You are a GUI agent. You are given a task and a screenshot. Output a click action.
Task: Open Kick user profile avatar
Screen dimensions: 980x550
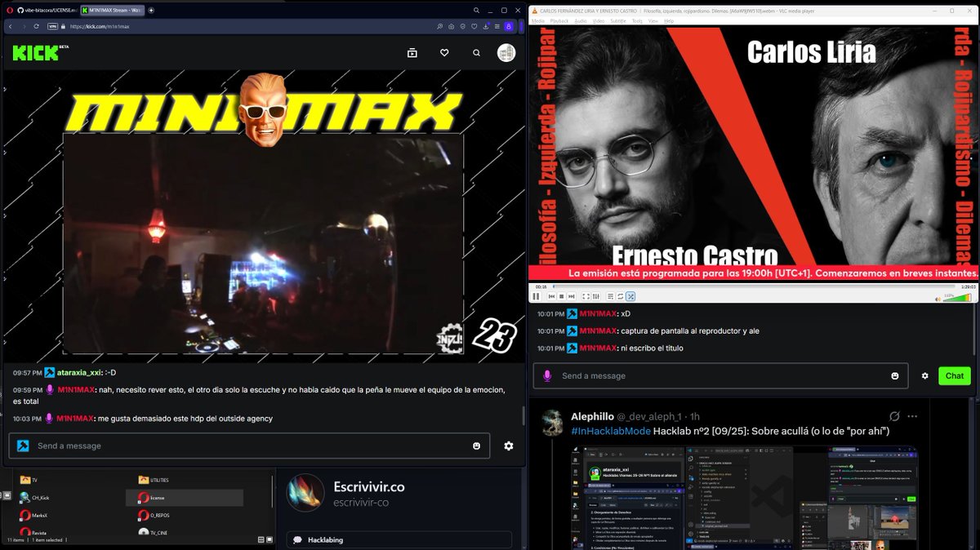[x=506, y=53]
